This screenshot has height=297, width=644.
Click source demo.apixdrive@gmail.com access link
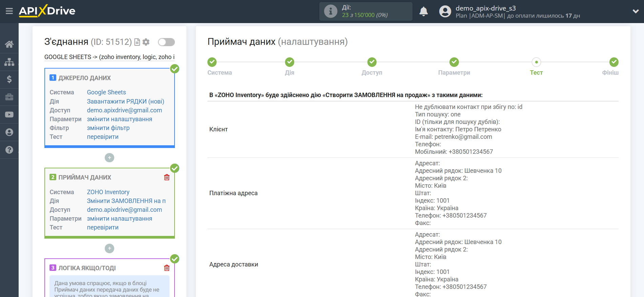click(x=124, y=110)
